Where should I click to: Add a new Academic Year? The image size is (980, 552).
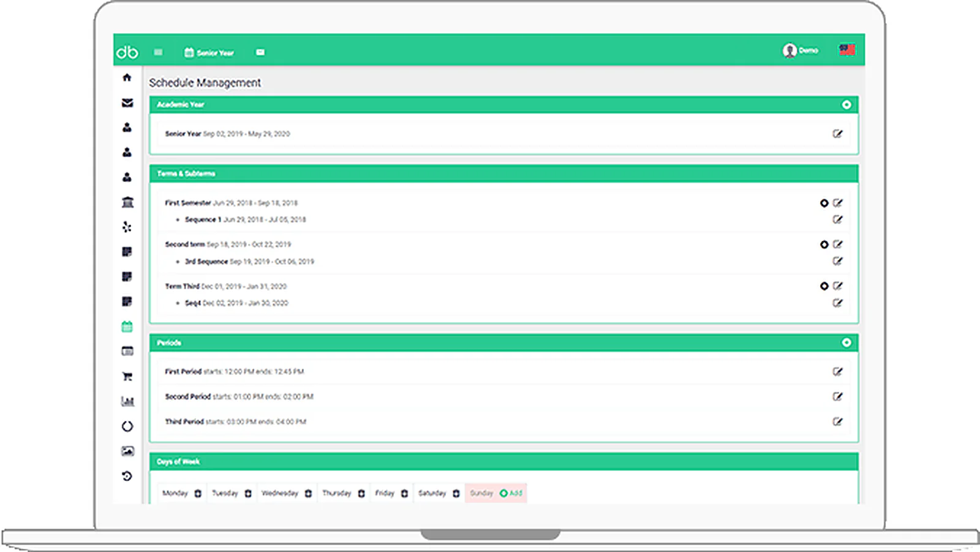[x=846, y=105]
